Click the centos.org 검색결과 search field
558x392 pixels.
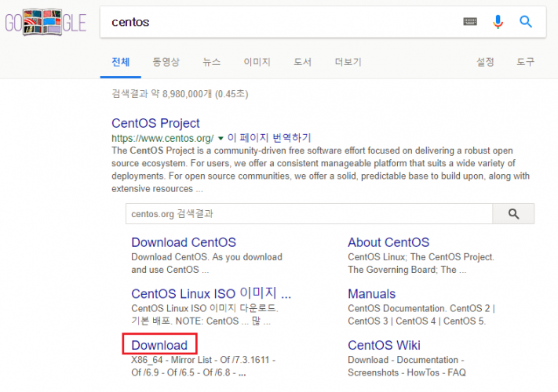click(x=309, y=213)
